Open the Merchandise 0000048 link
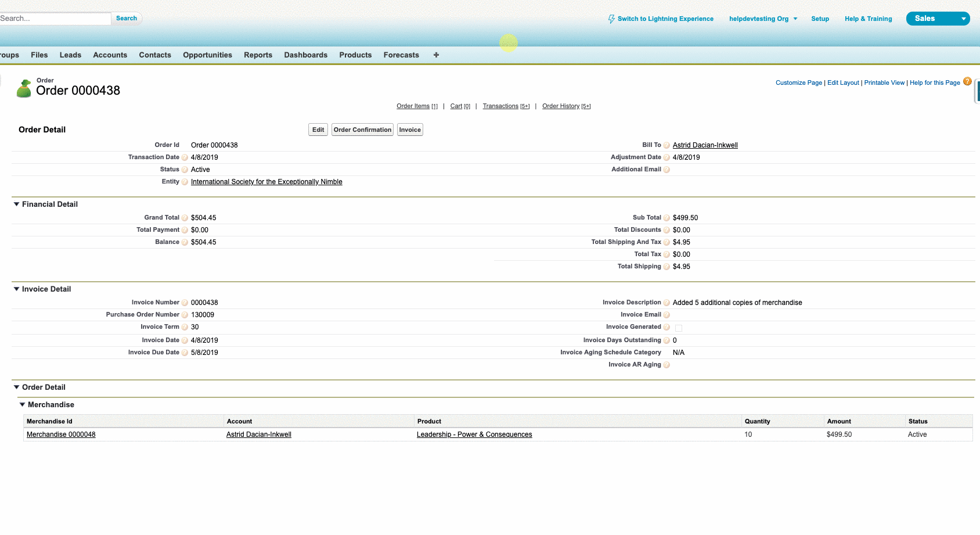The width and height of the screenshot is (980, 535). tap(61, 435)
